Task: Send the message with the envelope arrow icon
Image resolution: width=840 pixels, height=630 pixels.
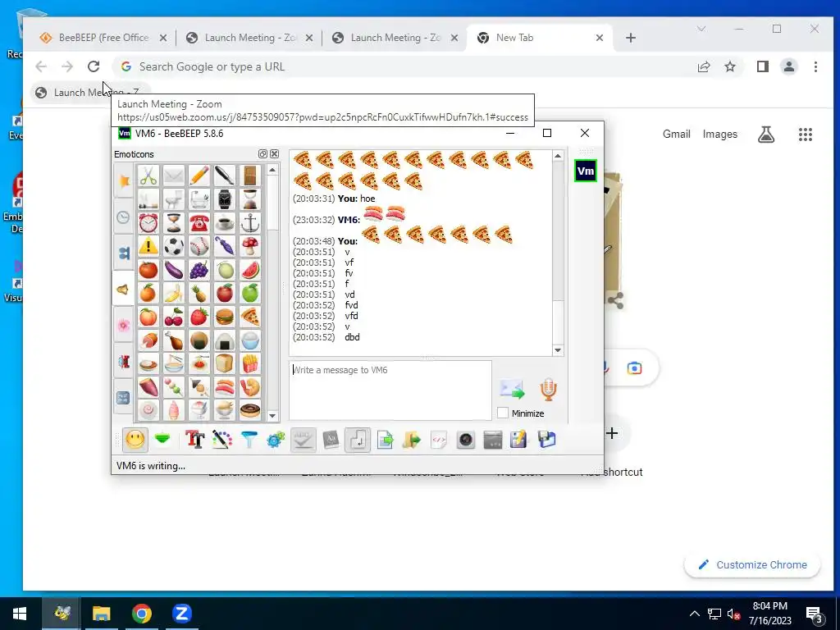Action: pos(512,390)
